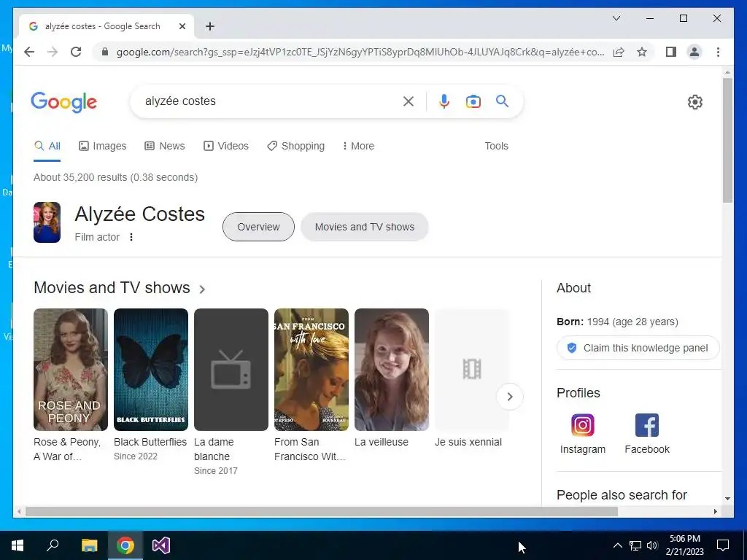747x560 pixels.
Task: Open the Black Butterflies poster
Action: 150,370
